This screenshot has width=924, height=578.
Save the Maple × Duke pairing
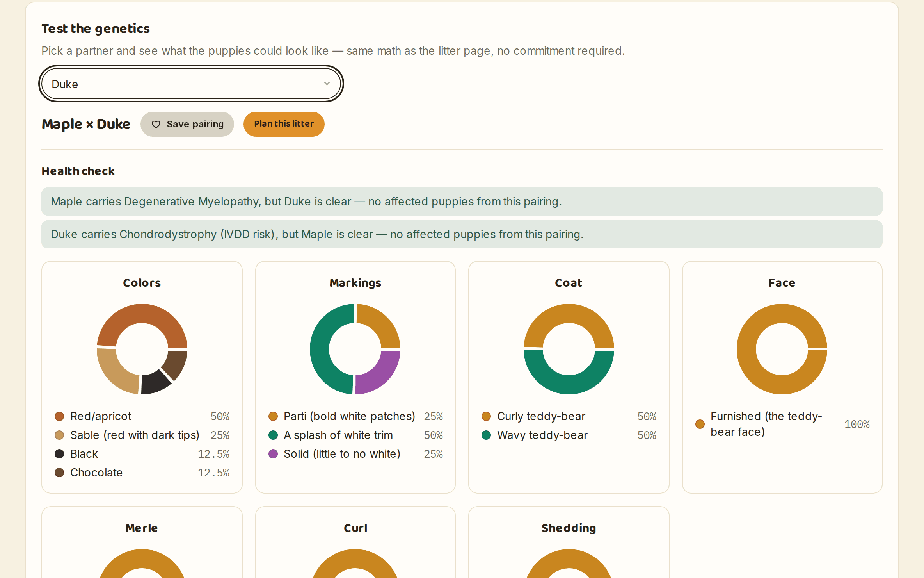click(x=187, y=124)
